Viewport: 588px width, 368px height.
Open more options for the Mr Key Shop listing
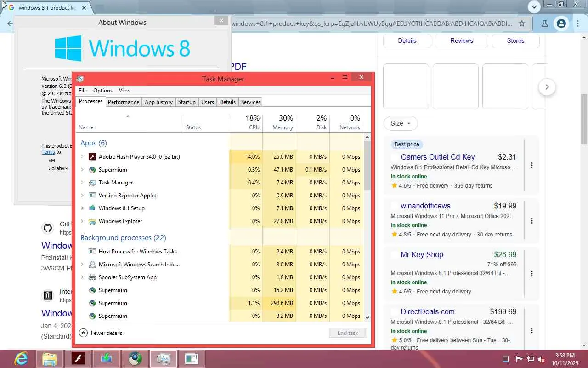point(532,274)
